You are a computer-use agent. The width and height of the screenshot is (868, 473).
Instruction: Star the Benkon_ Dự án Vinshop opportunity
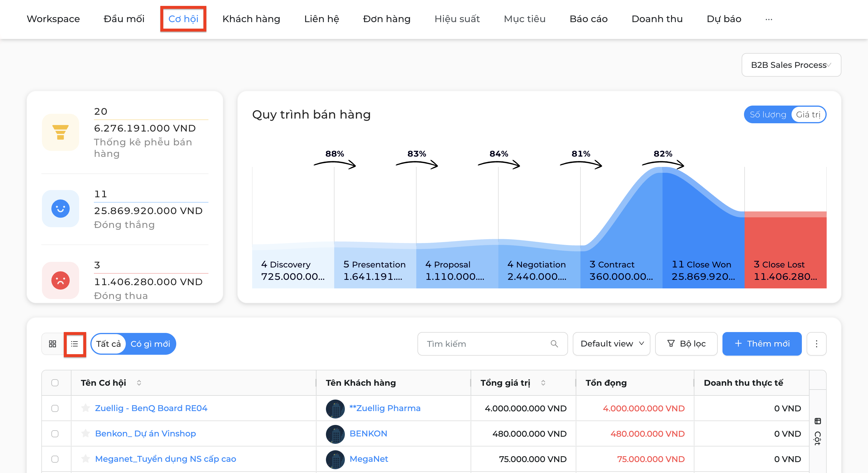(86, 433)
